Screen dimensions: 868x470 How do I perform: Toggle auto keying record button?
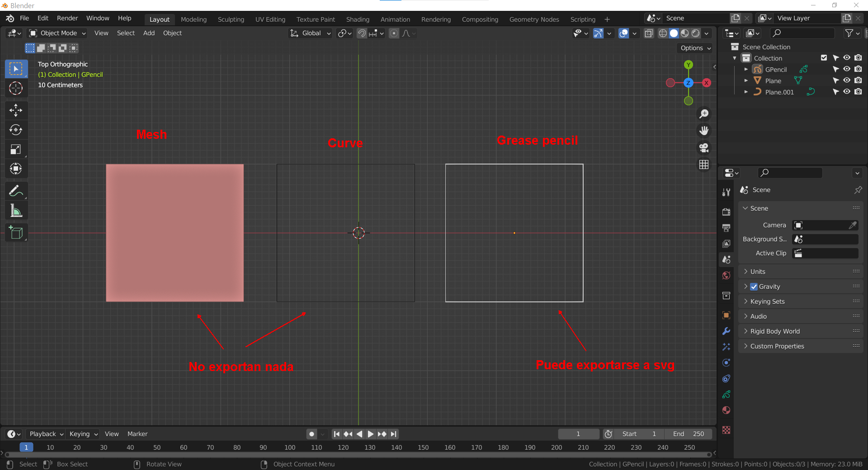click(311, 434)
